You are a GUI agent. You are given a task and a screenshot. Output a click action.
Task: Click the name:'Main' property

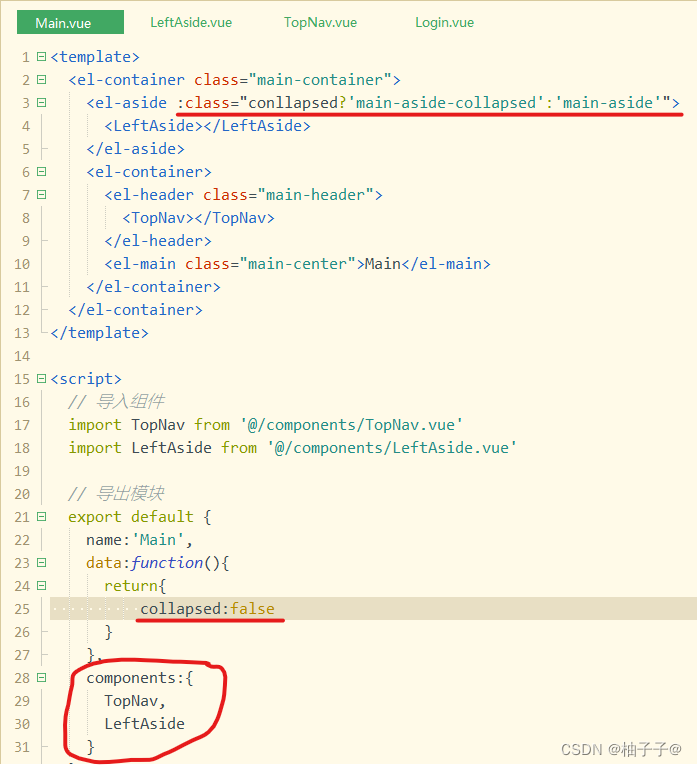pos(135,540)
